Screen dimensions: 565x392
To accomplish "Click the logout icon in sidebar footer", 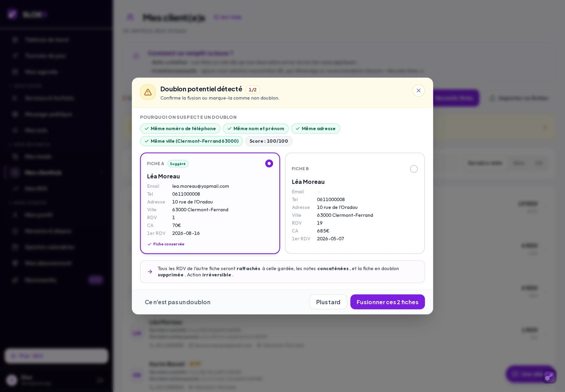I will (100, 380).
